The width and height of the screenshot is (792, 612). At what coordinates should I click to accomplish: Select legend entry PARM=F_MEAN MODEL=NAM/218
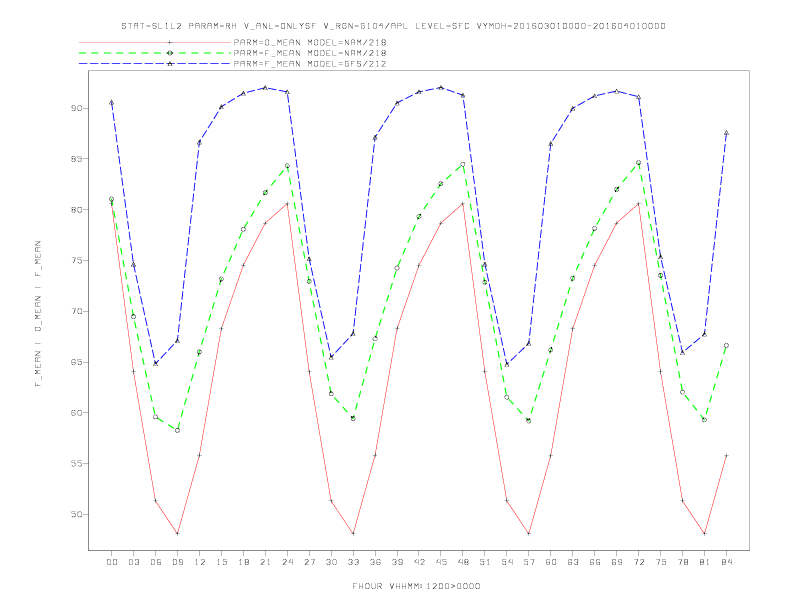(310, 53)
